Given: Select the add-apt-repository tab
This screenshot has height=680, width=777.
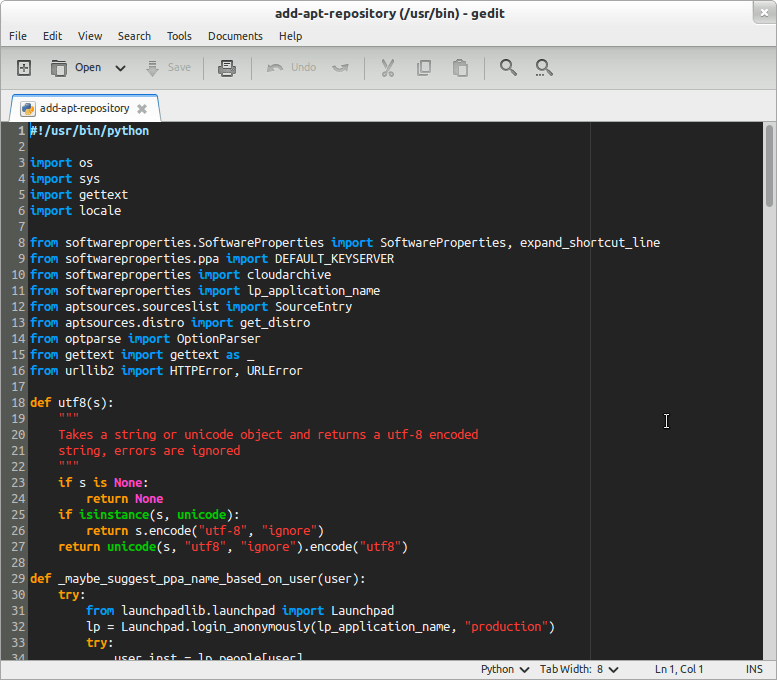Looking at the screenshot, I should [84, 108].
